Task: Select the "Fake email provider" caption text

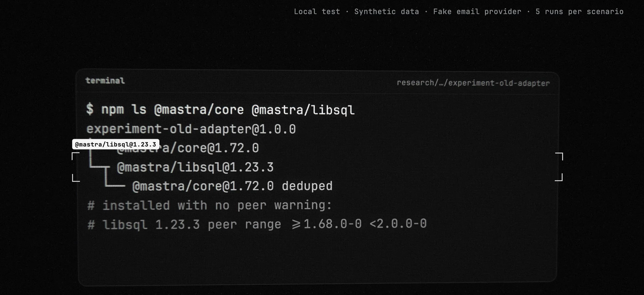Action: (477, 11)
